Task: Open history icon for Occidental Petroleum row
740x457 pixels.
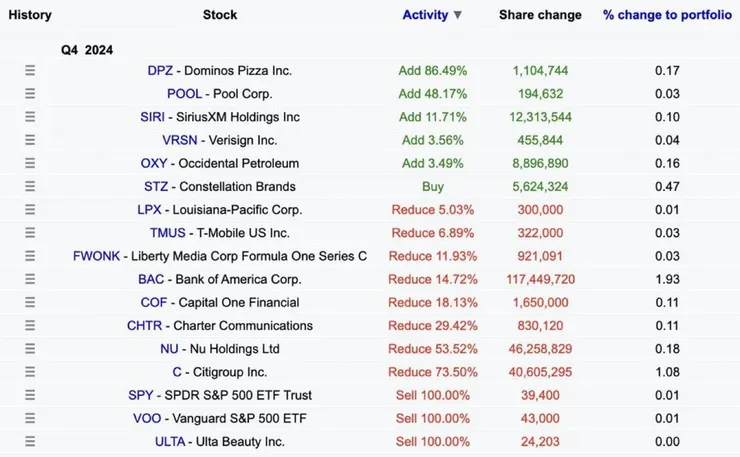Action: pyautogui.click(x=30, y=163)
